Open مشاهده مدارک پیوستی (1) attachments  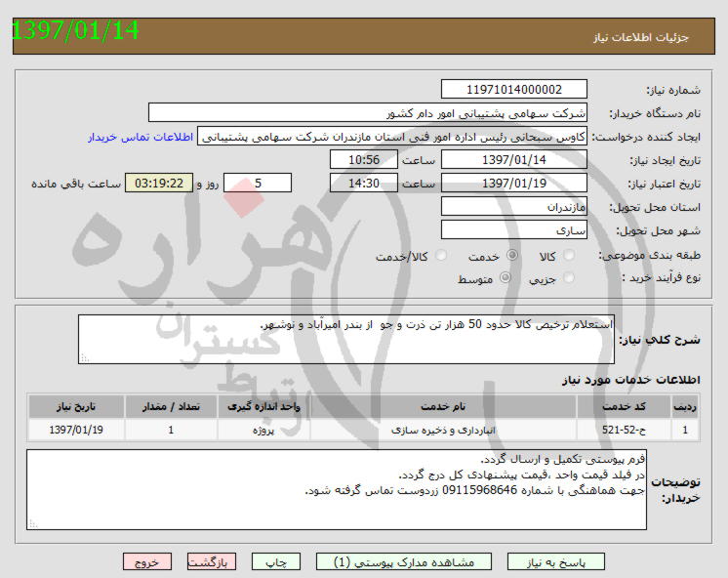[x=403, y=562]
